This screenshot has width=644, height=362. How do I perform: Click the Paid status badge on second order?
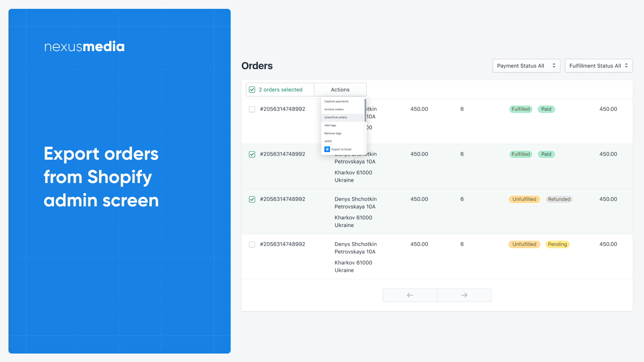[546, 154]
